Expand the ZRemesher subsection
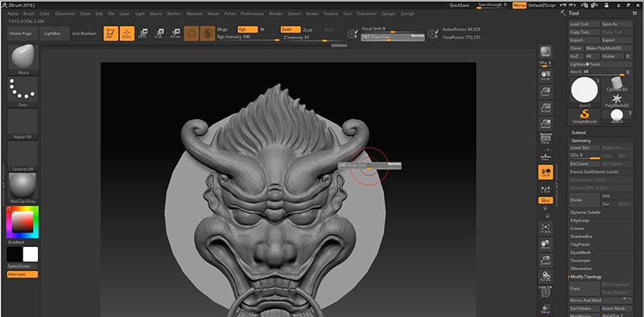 (x=580, y=269)
